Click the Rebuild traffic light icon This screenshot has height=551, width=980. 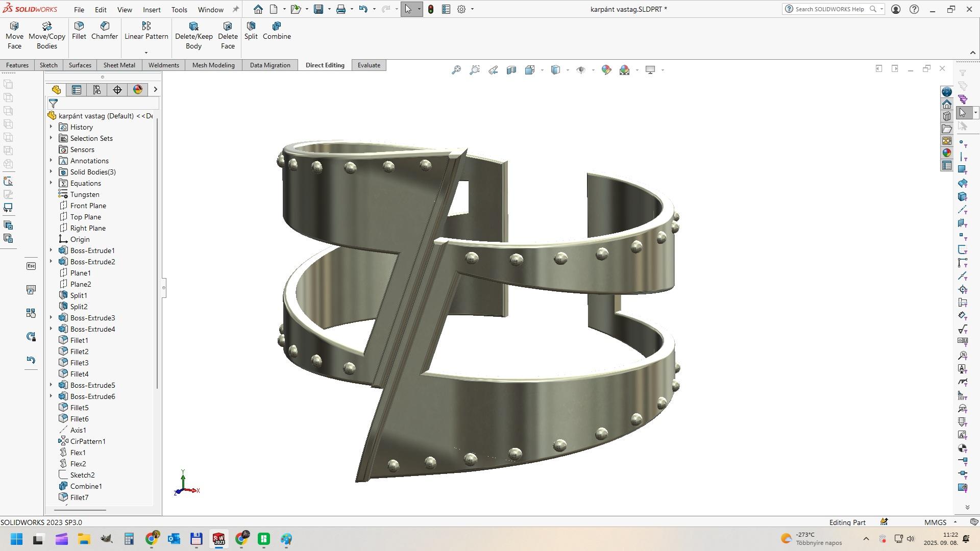click(x=431, y=9)
